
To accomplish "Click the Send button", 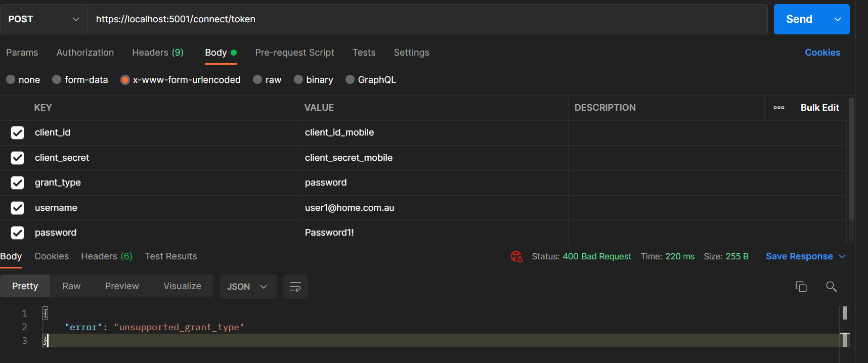I will (799, 19).
